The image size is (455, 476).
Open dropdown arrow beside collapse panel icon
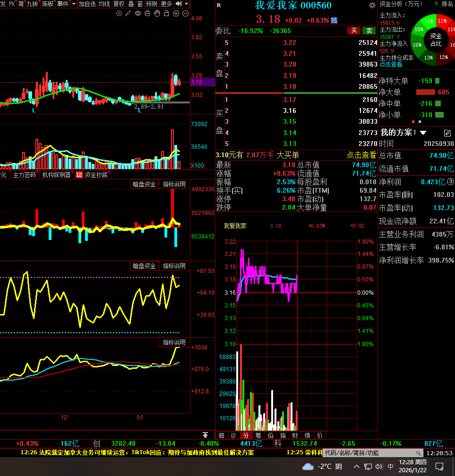click(x=187, y=4)
